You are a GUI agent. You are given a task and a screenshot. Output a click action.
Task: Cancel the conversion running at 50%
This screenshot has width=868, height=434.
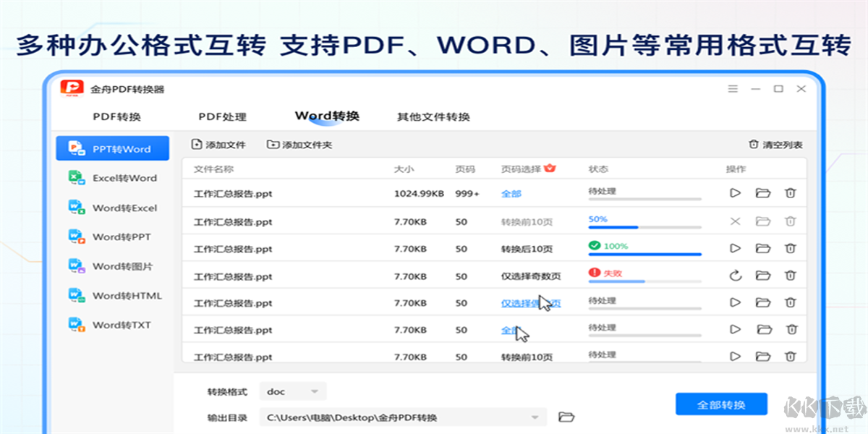click(734, 221)
